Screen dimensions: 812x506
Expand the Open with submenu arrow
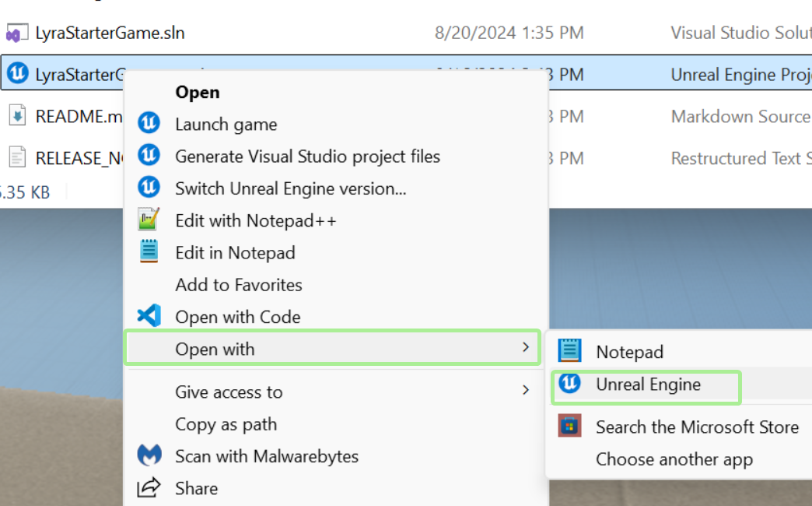526,347
